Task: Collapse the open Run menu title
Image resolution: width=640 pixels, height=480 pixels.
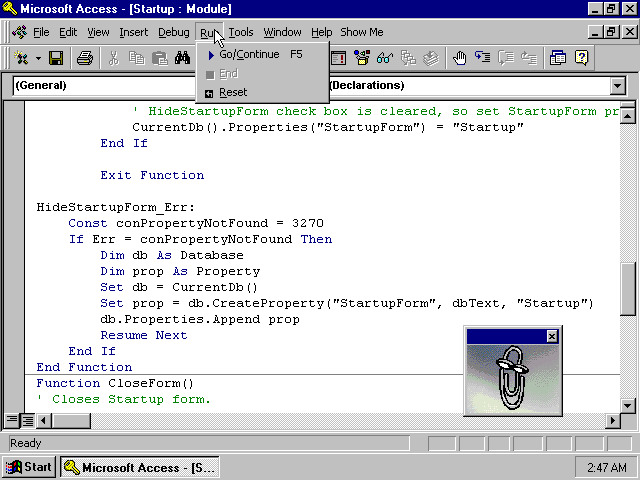Action: coord(209,32)
